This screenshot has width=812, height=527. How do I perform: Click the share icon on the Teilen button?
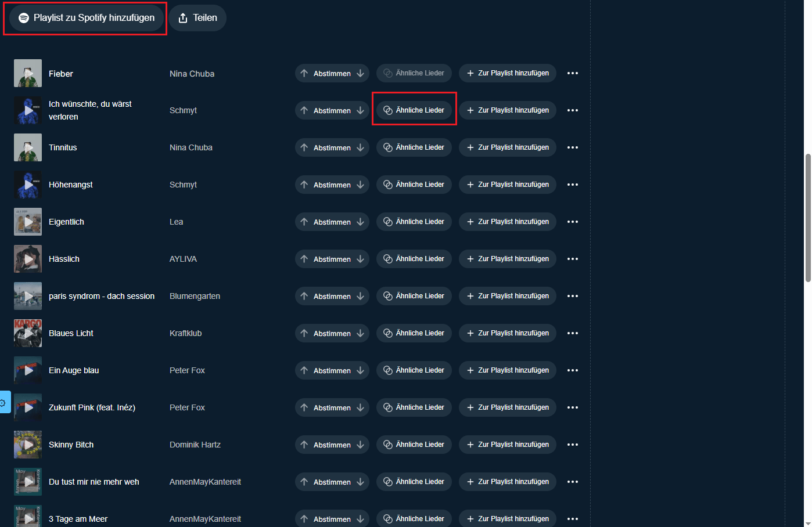(182, 17)
